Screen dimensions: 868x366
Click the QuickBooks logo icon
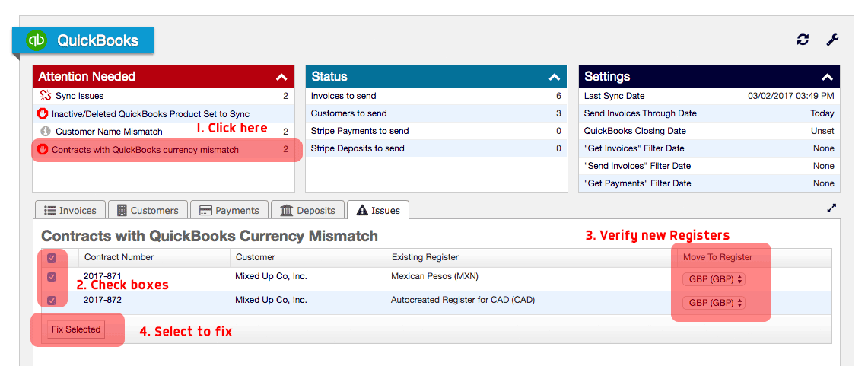coord(37,40)
